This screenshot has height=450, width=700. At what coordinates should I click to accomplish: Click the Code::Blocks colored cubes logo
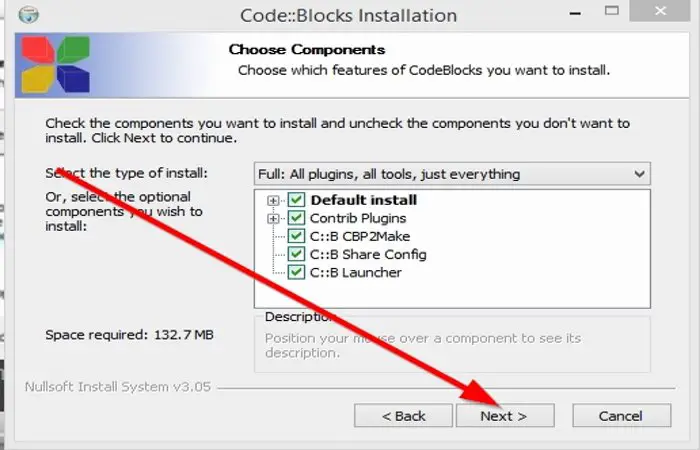point(55,65)
